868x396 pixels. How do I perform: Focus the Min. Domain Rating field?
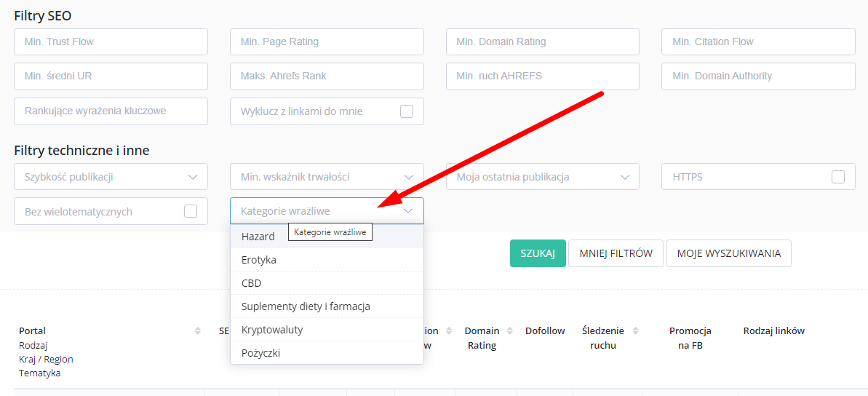click(x=543, y=41)
